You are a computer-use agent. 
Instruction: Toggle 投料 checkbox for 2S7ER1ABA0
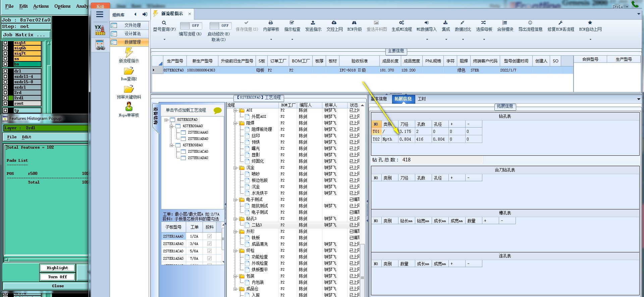click(x=210, y=244)
